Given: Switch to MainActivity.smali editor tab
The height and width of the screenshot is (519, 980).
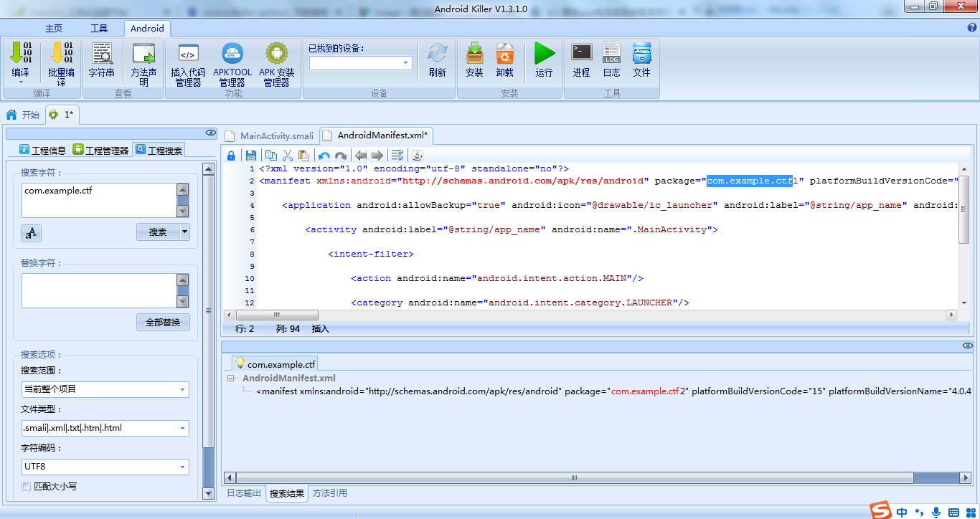Looking at the screenshot, I should click(x=269, y=135).
